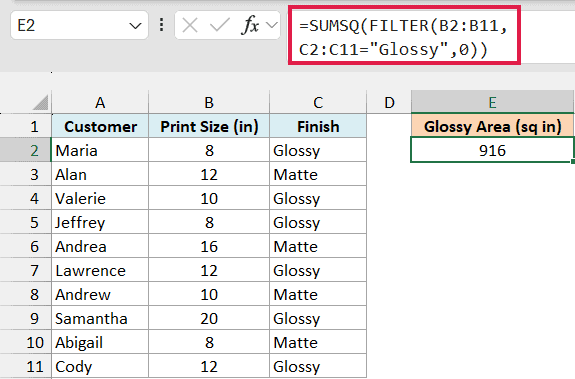Viewport: 575px width, 379px height.
Task: Select the cell containing Andrew
Action: tap(100, 294)
